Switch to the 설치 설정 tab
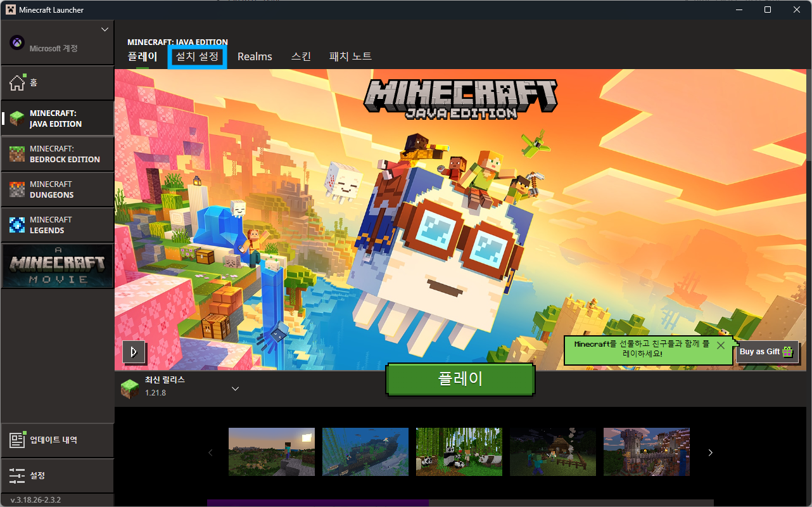This screenshot has width=812, height=507. [x=197, y=56]
